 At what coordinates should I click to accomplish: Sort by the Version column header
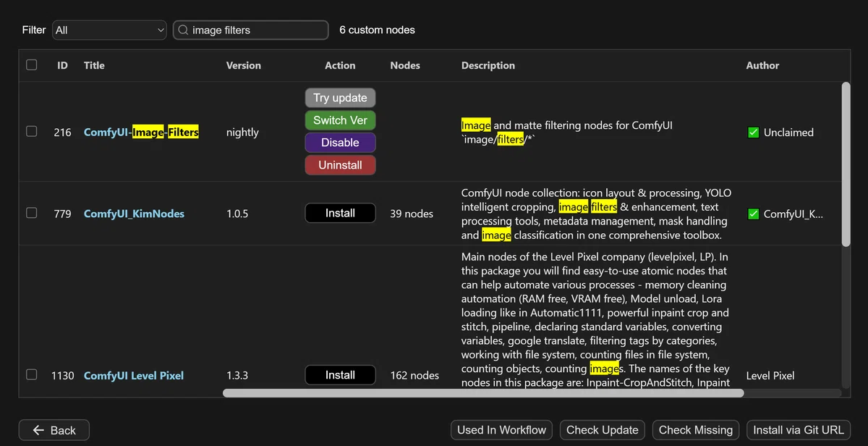point(244,65)
